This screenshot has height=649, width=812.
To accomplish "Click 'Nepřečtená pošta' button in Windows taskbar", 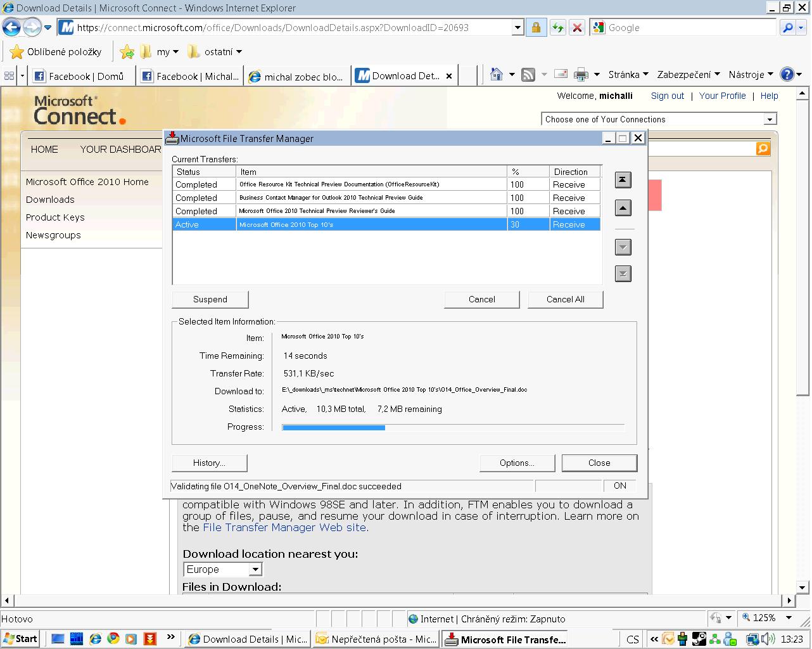I will (x=376, y=639).
